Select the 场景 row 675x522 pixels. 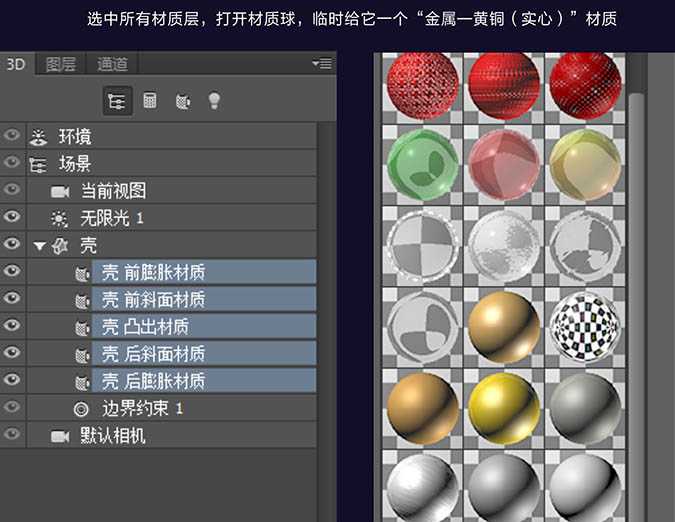[x=172, y=164]
